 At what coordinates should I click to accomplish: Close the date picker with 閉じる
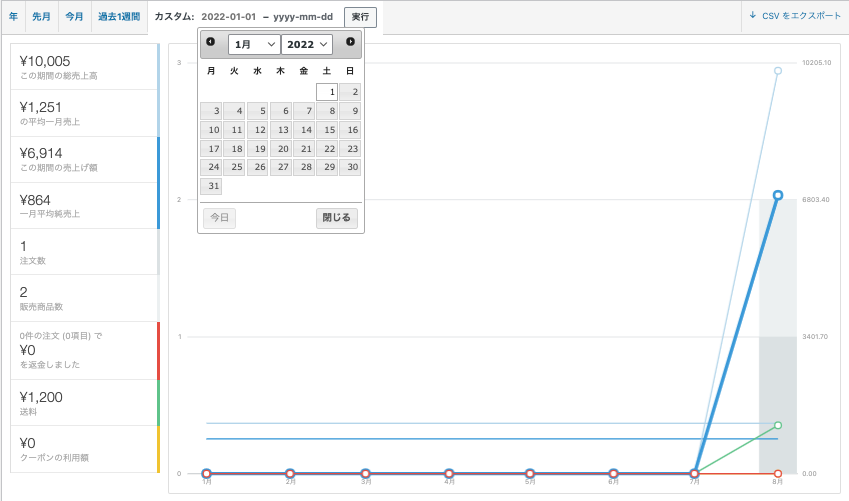click(337, 218)
